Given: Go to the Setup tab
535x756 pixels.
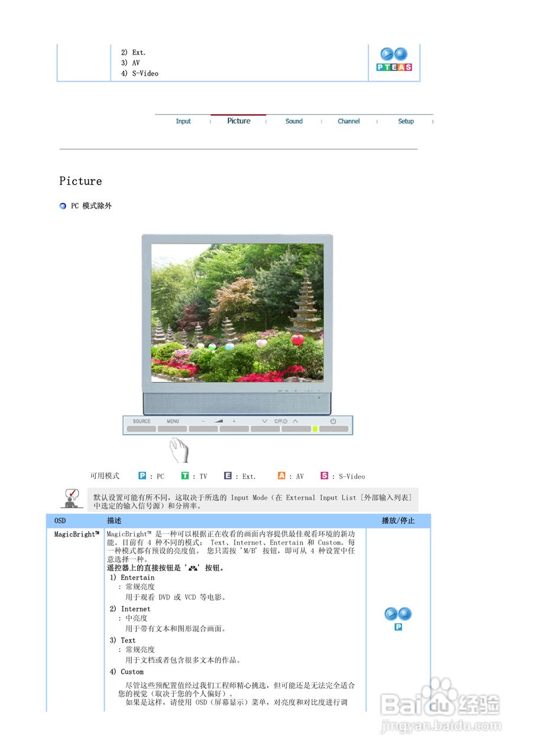Looking at the screenshot, I should click(406, 121).
